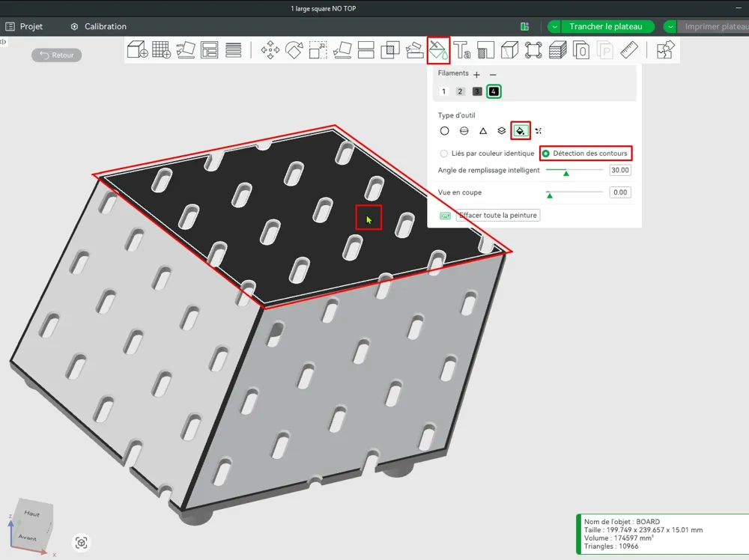
Task: Choose the Circle brush tool type
Action: pyautogui.click(x=444, y=131)
